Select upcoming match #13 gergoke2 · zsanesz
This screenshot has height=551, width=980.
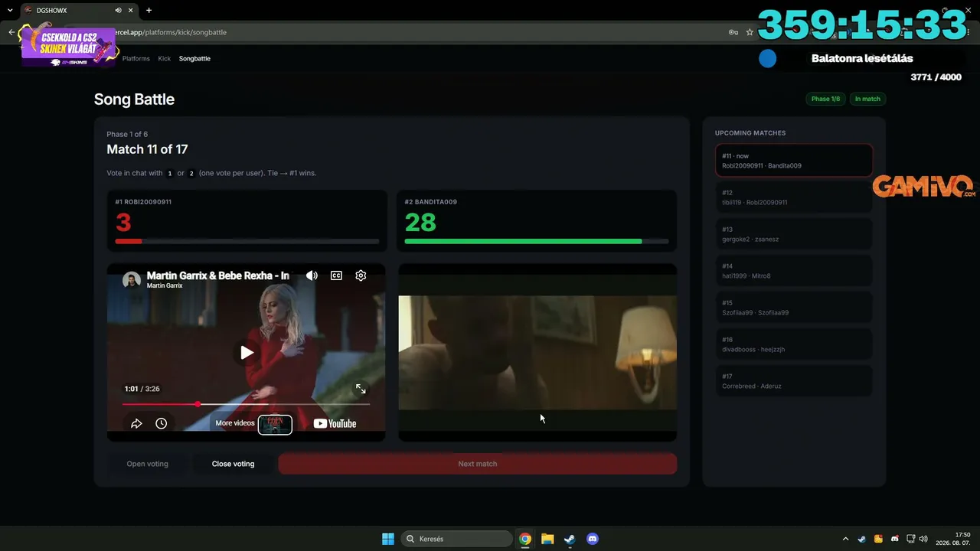(x=794, y=234)
